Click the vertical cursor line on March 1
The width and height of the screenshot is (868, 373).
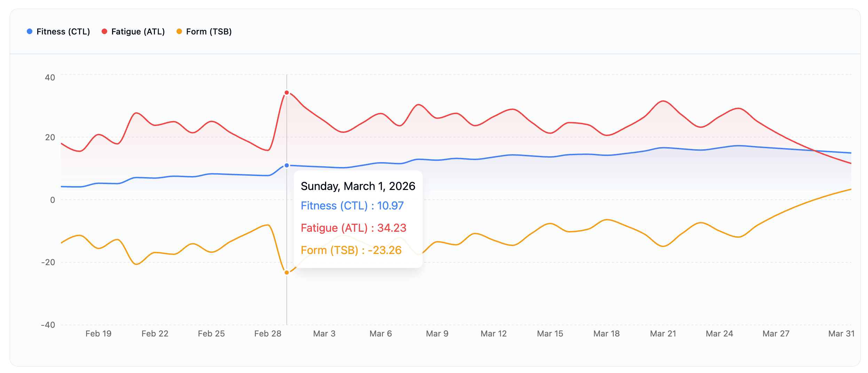287,299
